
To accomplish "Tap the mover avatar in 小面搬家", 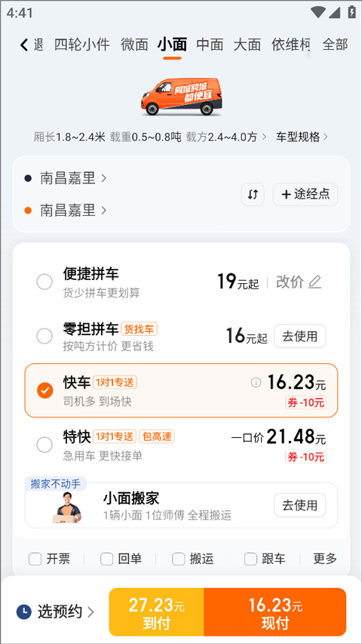I will tap(67, 507).
